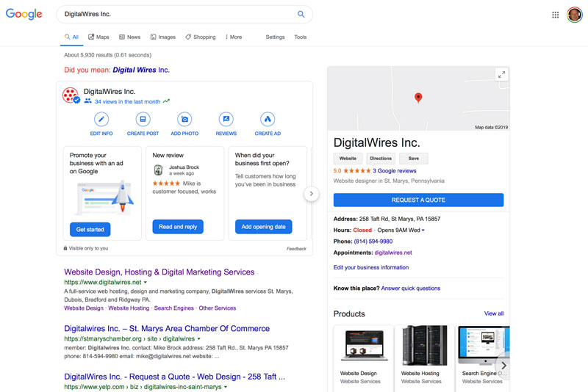The width and height of the screenshot is (588, 392).
Task: Click View all products
Action: click(494, 313)
